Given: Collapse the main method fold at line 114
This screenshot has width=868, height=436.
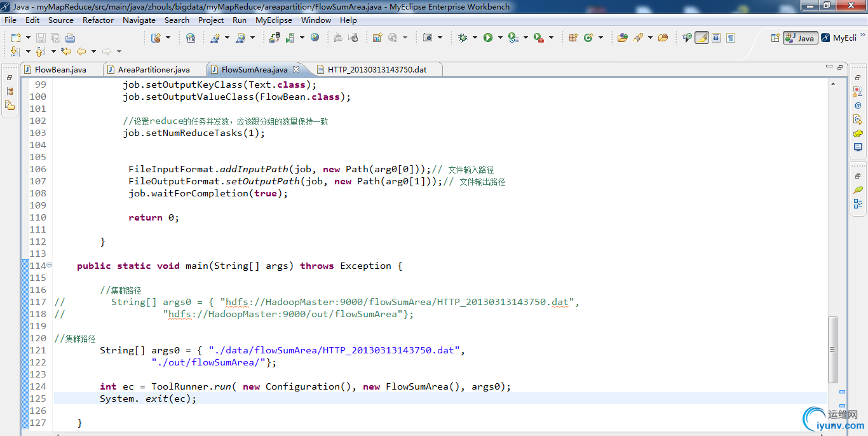Looking at the screenshot, I should [x=50, y=265].
